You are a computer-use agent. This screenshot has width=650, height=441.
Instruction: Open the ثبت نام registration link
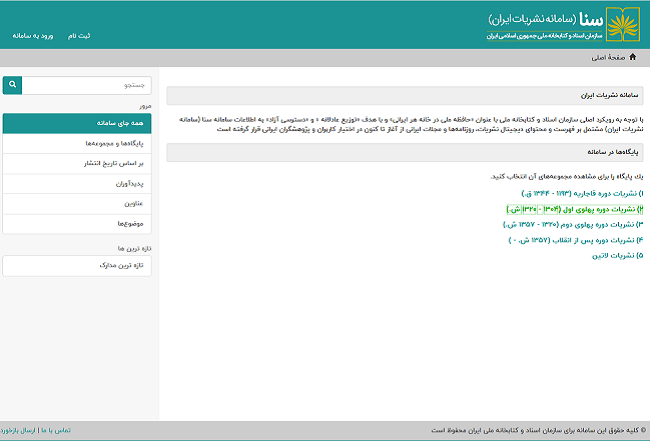coord(79,36)
